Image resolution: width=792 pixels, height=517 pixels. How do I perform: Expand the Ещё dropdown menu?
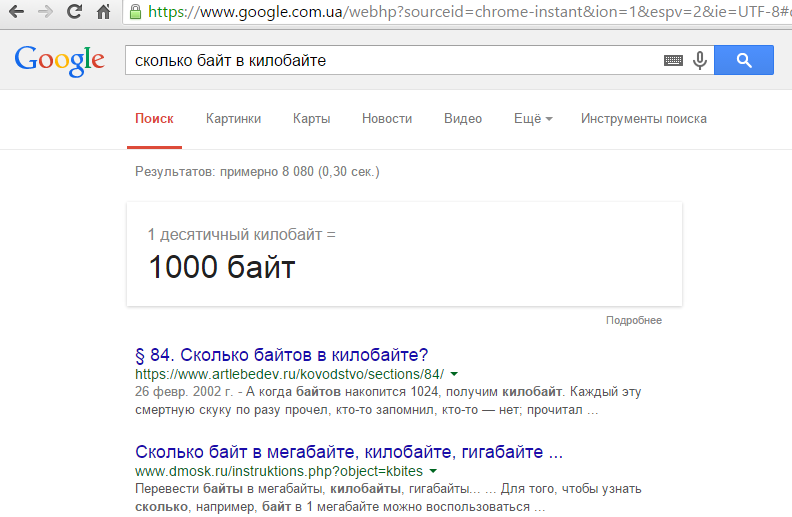[533, 119]
